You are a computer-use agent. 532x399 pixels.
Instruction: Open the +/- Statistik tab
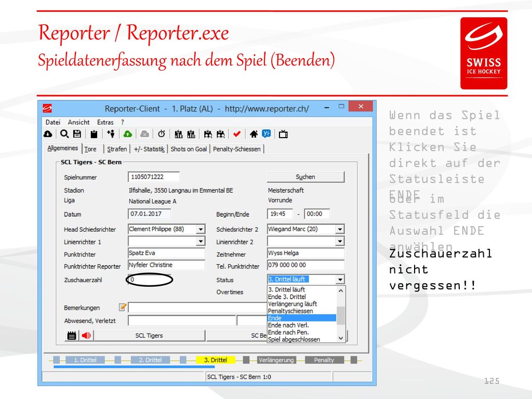click(149, 149)
